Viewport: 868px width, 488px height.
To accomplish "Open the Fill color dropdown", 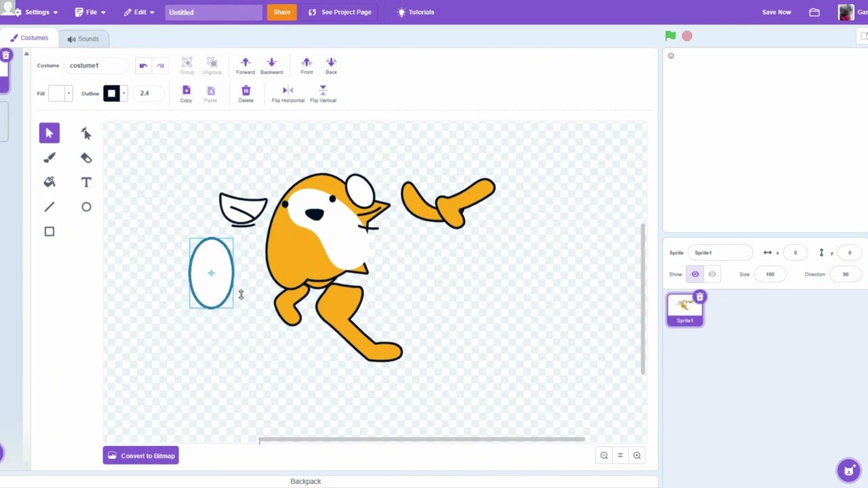I will point(60,94).
